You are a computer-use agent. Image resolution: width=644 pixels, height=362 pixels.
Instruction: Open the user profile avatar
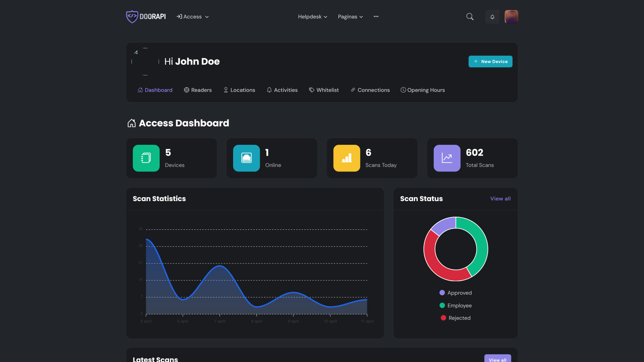(511, 17)
